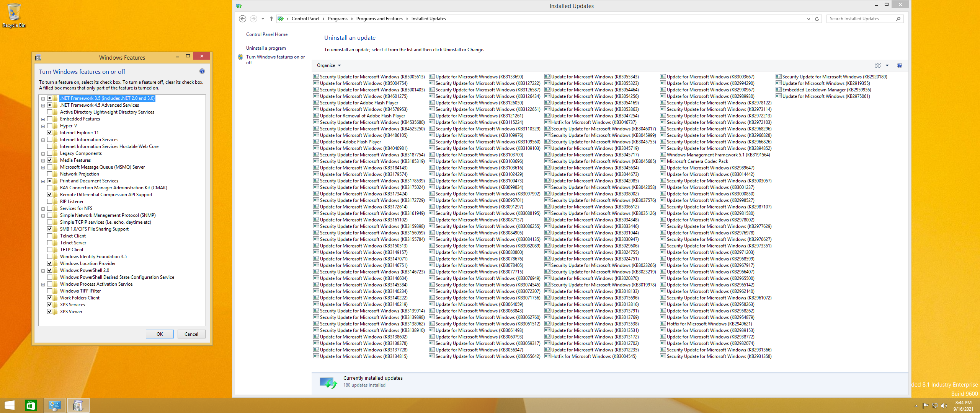Open the Recycle Bin desktop icon
The width and height of the screenshot is (980, 413).
click(x=14, y=15)
